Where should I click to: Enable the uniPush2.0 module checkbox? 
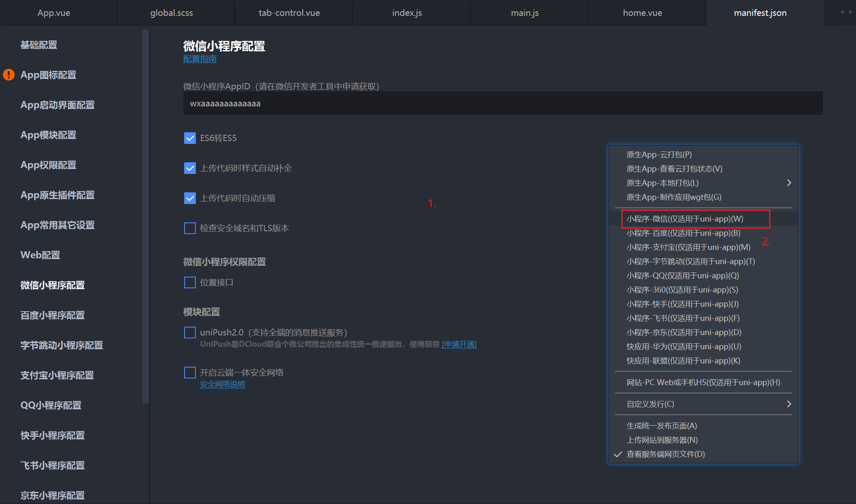tap(190, 333)
